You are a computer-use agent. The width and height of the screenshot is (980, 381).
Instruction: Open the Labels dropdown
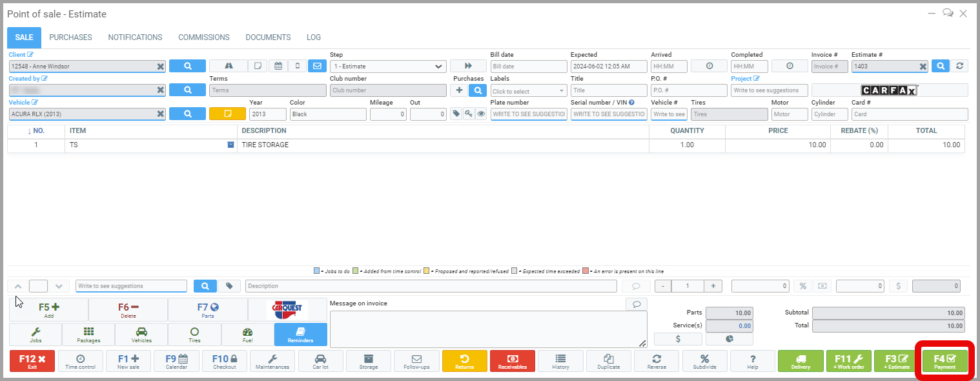click(x=528, y=91)
